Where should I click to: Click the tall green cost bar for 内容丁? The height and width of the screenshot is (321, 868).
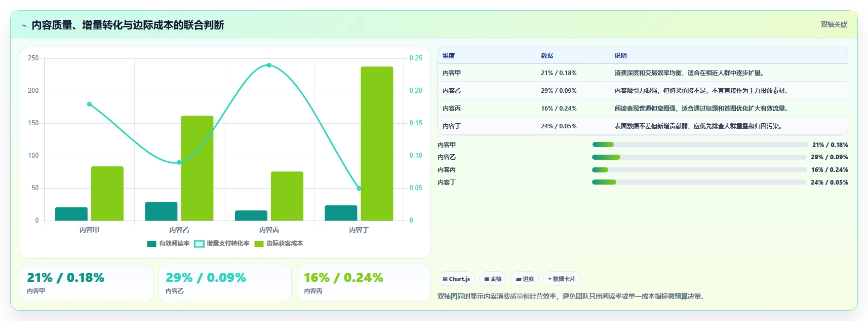[377, 144]
